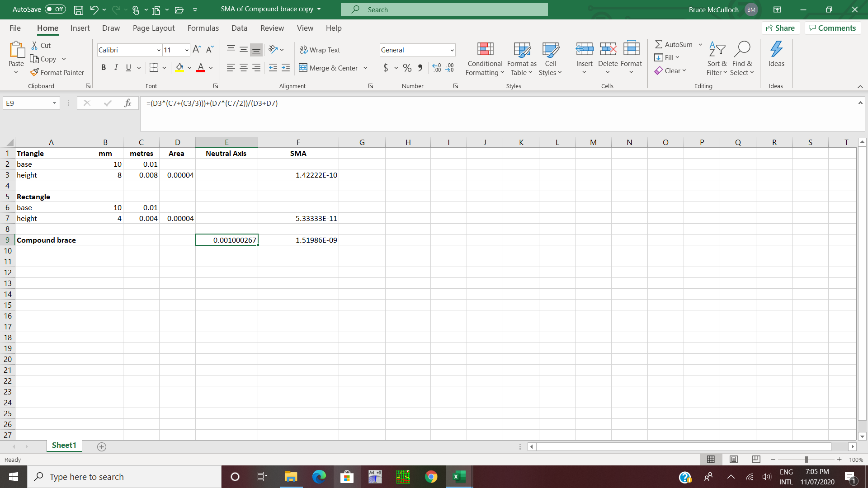Open Fill dropdown in Editing group
The image size is (868, 488).
coord(667,57)
